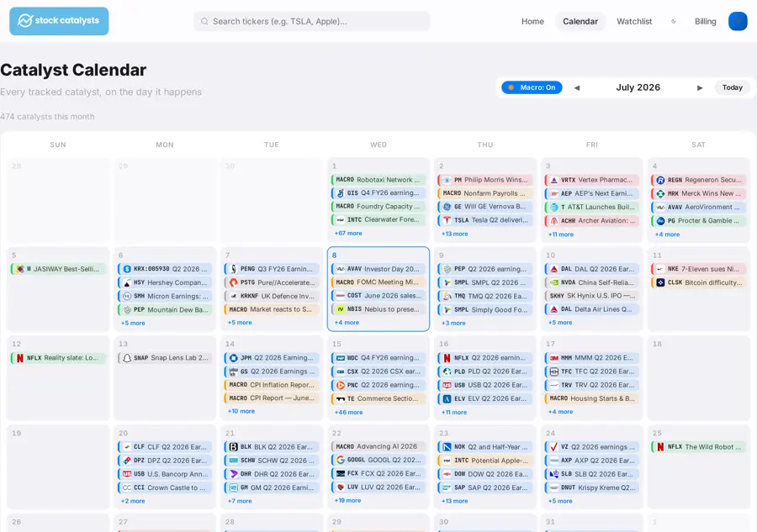Image resolution: width=757 pixels, height=532 pixels.
Task: Click the TSLA Tesla logo icon
Action: (x=447, y=220)
